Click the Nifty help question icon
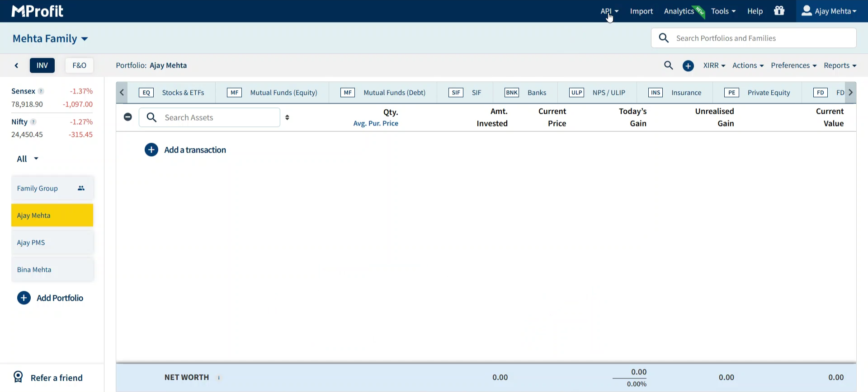 tap(33, 122)
